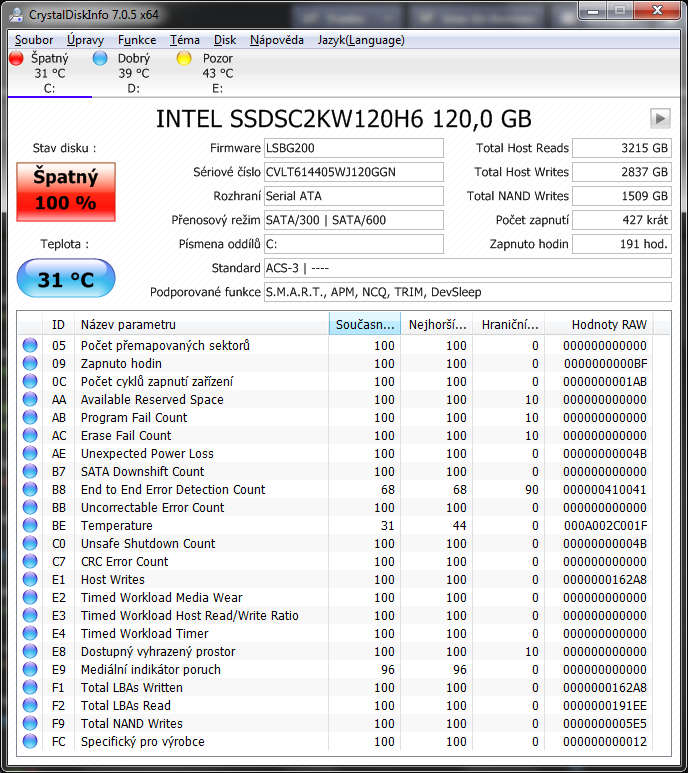The height and width of the screenshot is (773, 688).
Task: Click status icon of Timed Workload Timer row
Action: [30, 633]
